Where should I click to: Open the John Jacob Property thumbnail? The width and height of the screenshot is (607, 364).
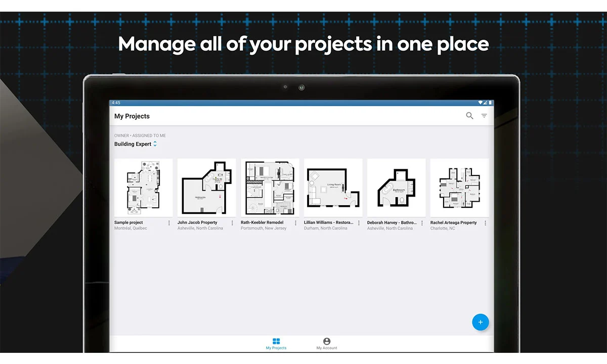click(206, 188)
